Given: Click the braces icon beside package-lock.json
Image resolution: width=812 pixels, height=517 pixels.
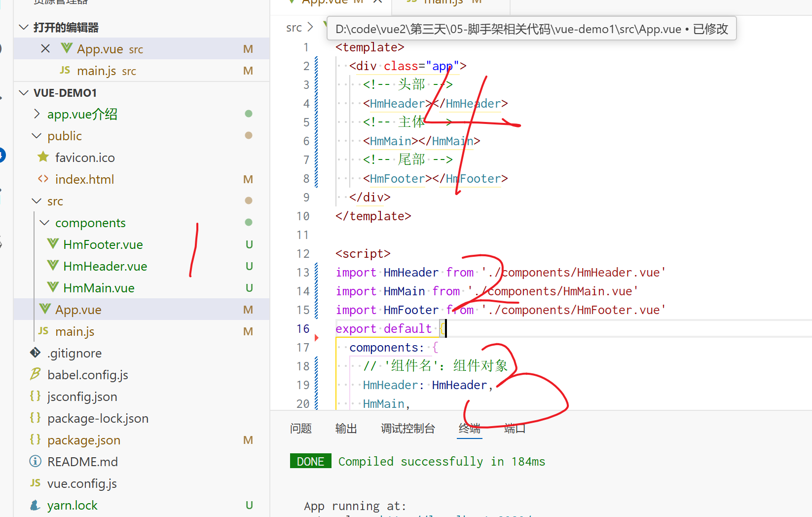Looking at the screenshot, I should pos(36,418).
